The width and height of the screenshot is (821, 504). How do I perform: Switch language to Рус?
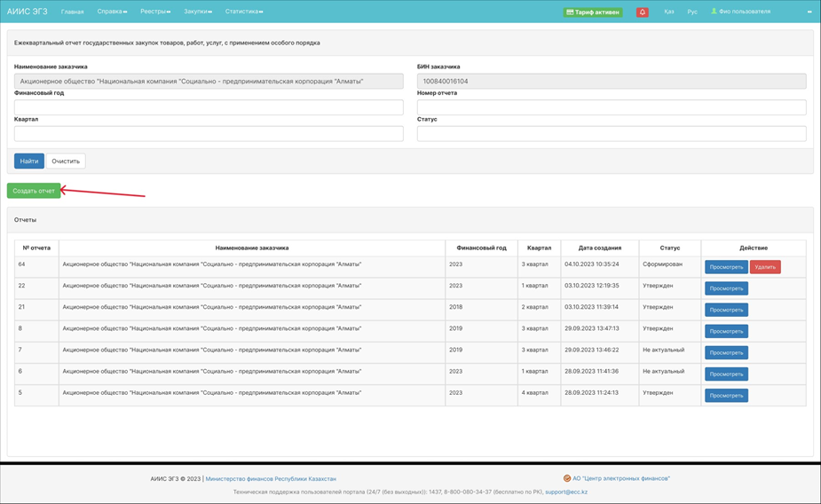tap(692, 12)
